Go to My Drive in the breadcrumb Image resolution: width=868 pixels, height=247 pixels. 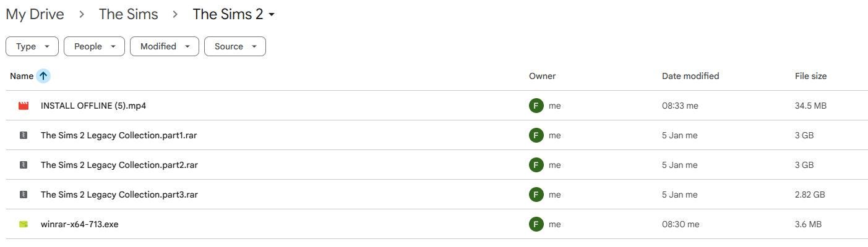point(35,14)
